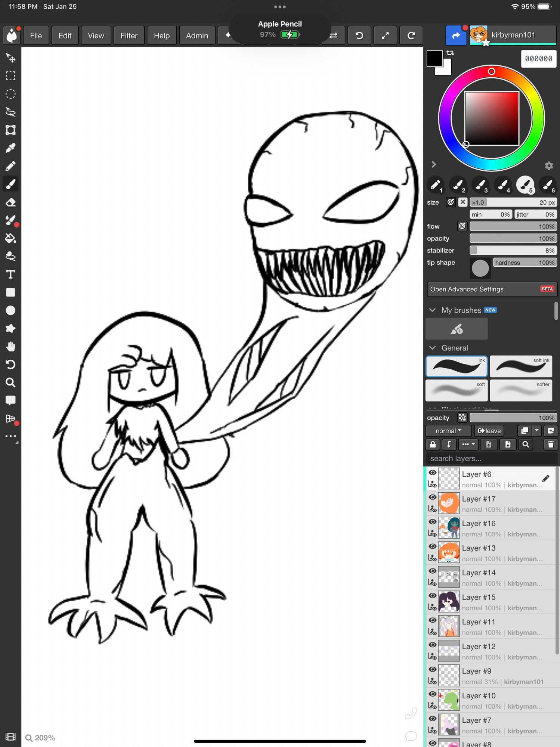This screenshot has width=560, height=747.
Task: Select the Transform tool
Action: click(10, 130)
